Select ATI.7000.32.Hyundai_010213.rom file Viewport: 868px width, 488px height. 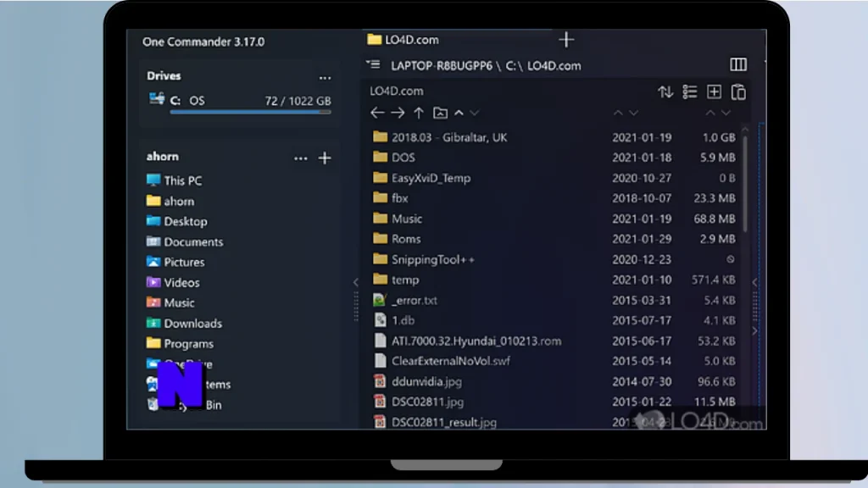click(x=554, y=341)
